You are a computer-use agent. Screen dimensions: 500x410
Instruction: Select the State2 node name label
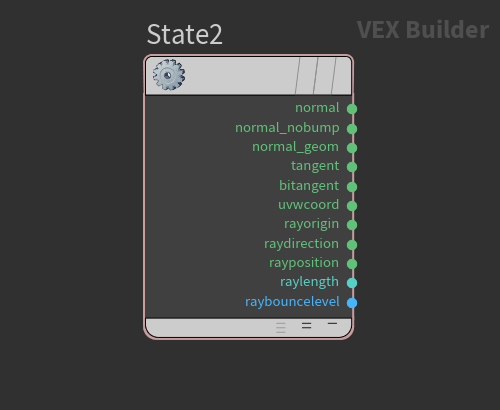click(x=184, y=34)
